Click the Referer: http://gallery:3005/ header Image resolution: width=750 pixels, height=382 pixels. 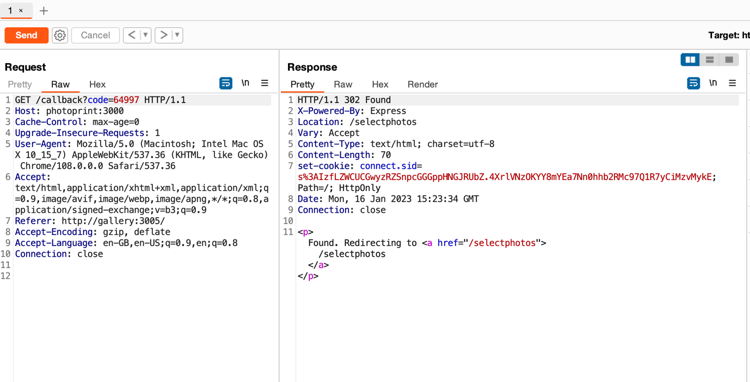pyautogui.click(x=90, y=221)
